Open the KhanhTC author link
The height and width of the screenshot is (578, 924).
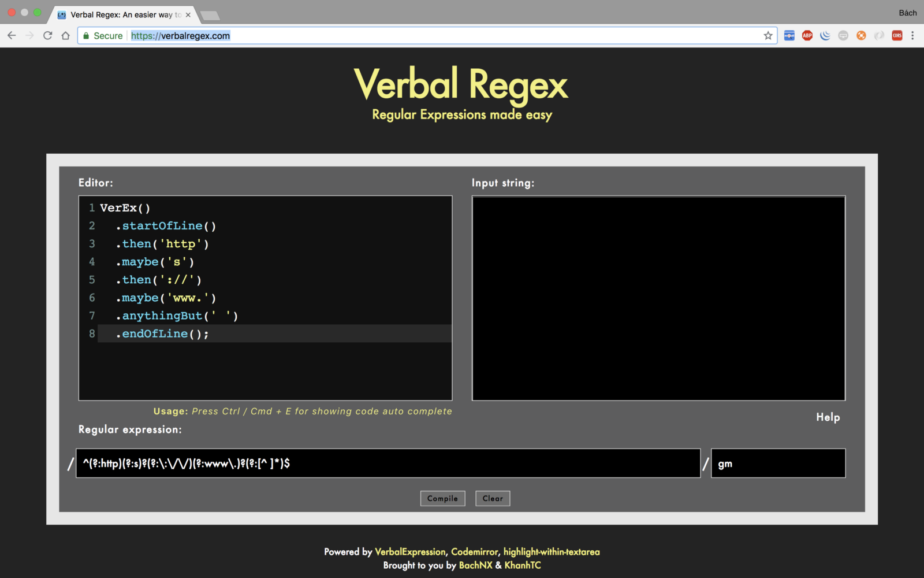[x=523, y=565]
